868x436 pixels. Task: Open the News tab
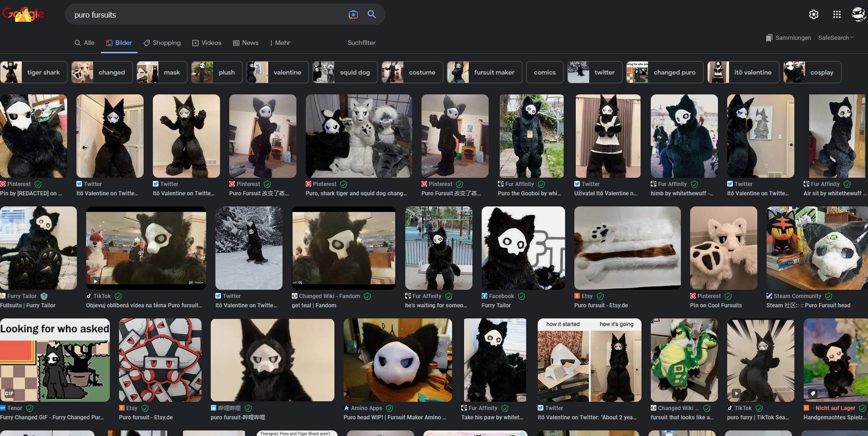tap(245, 43)
